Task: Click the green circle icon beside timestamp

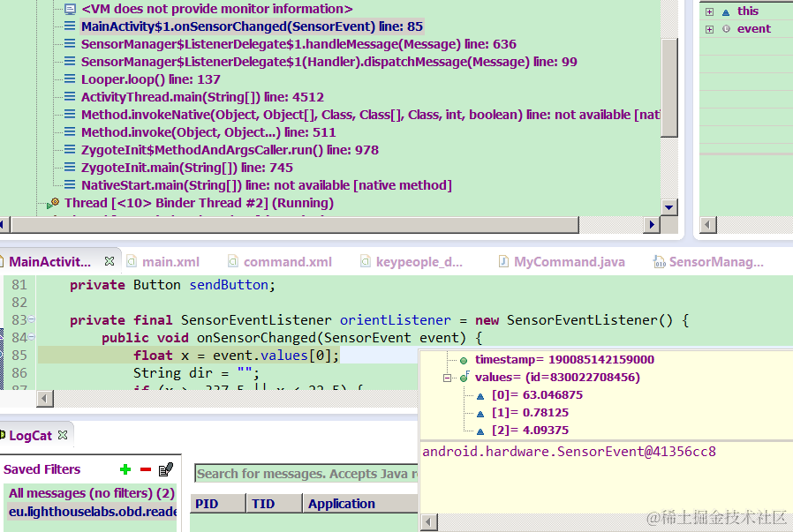Action: [464, 361]
